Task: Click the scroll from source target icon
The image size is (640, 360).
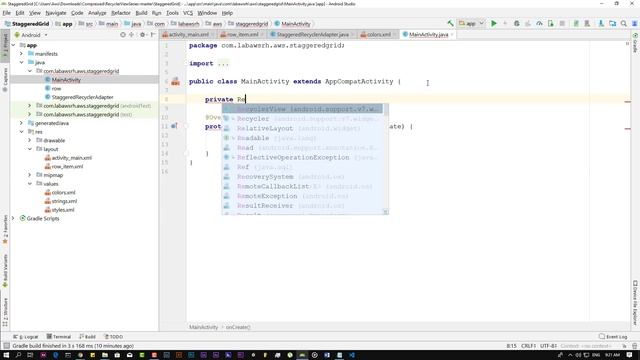Action: click(122, 35)
